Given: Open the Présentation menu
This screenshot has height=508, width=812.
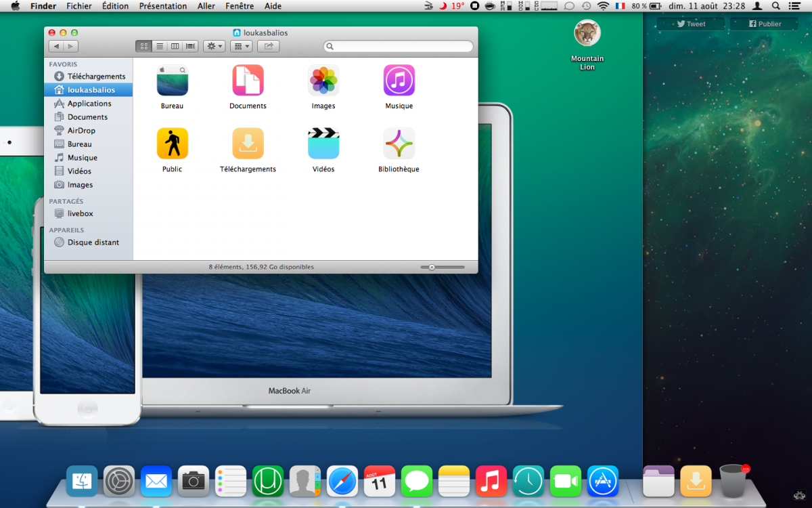Looking at the screenshot, I should point(163,6).
